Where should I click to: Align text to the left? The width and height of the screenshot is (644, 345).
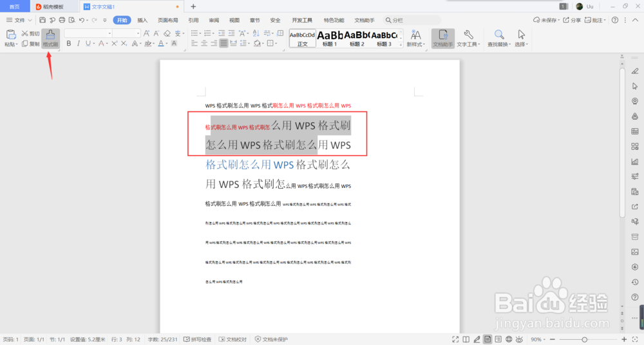(x=194, y=43)
